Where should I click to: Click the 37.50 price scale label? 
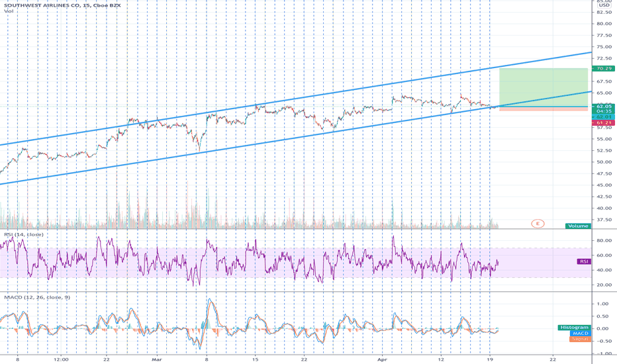[604, 220]
